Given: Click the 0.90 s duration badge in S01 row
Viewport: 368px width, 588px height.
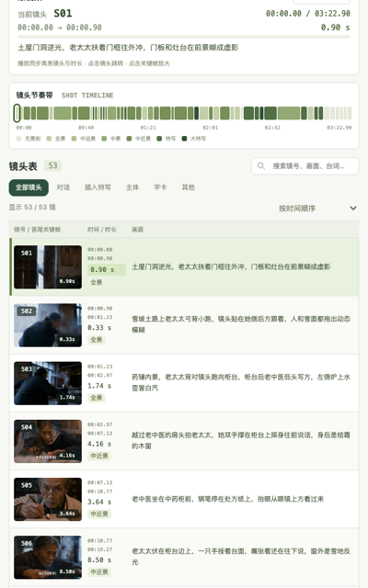Looking at the screenshot, I should click(107, 269).
